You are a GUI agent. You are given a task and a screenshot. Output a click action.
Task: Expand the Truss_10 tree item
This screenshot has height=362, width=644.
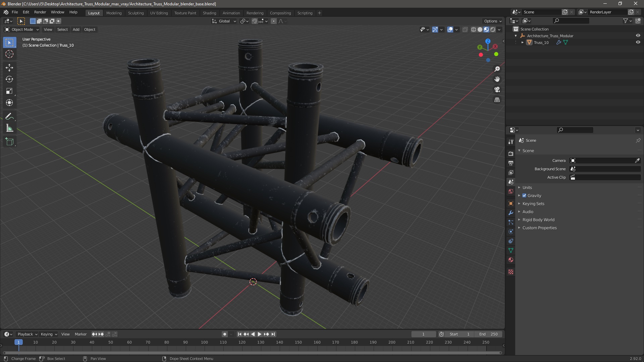[522, 43]
